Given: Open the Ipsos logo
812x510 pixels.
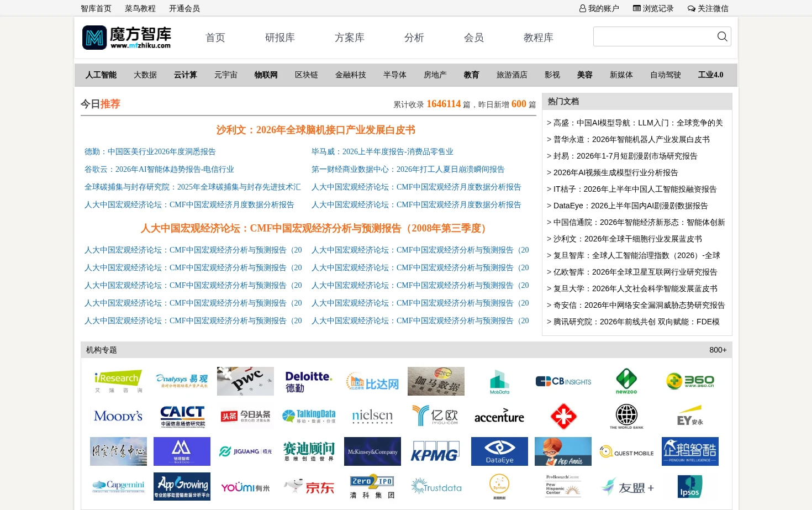Looking at the screenshot, I should point(690,486).
